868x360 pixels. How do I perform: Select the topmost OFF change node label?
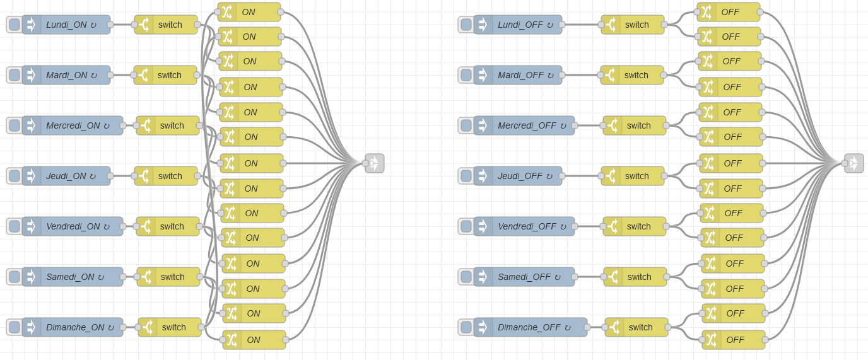[730, 11]
